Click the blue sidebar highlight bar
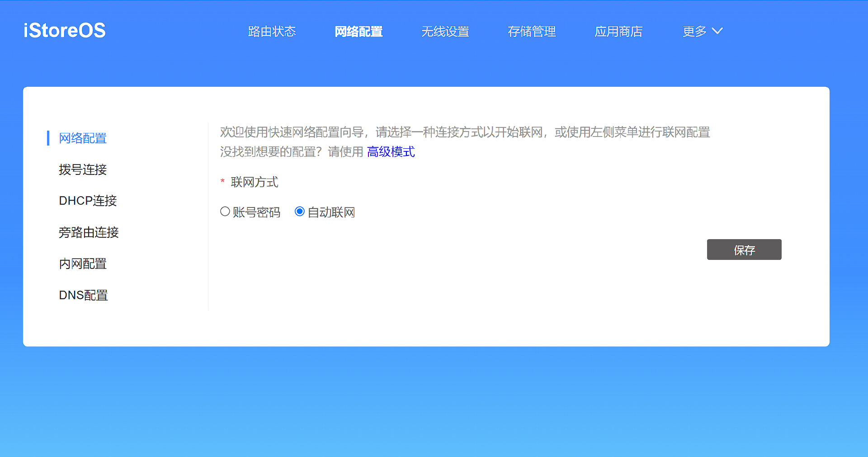 [48, 138]
